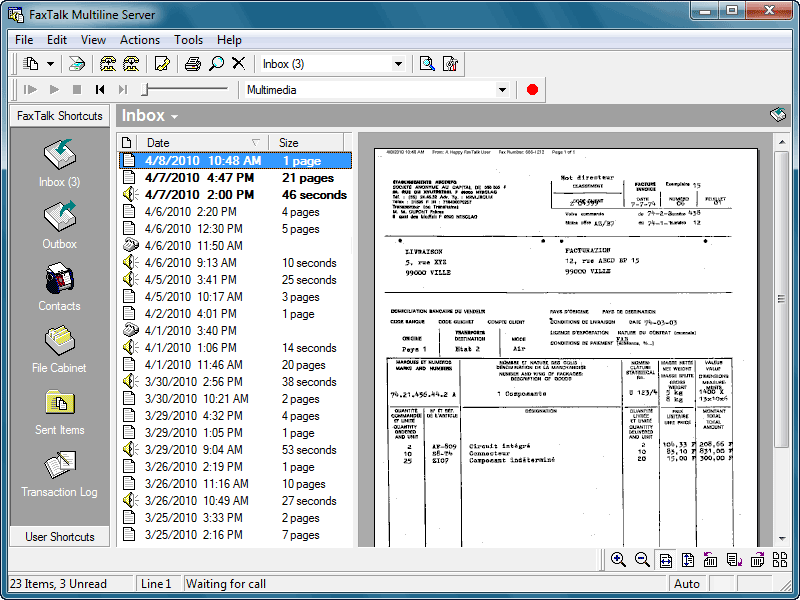
Task: Click the notepad with phone handset icon
Action: (162, 64)
